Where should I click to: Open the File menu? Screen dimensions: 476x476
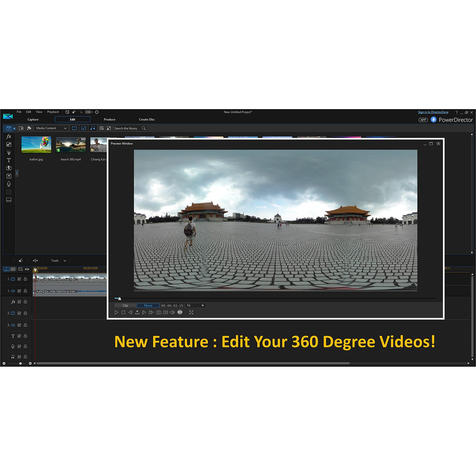19,112
